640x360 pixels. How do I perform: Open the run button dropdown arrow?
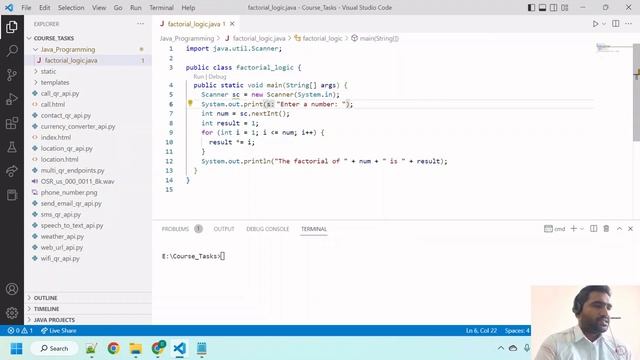pos(604,24)
